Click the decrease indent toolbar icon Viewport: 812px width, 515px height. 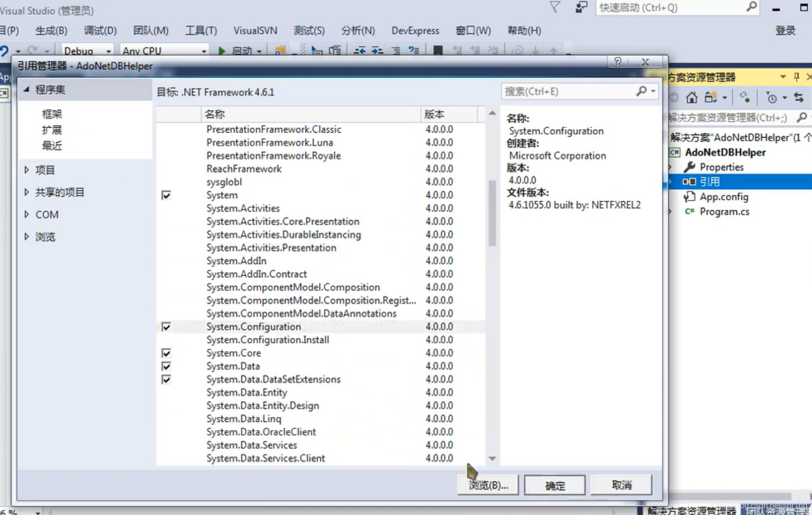click(x=359, y=51)
